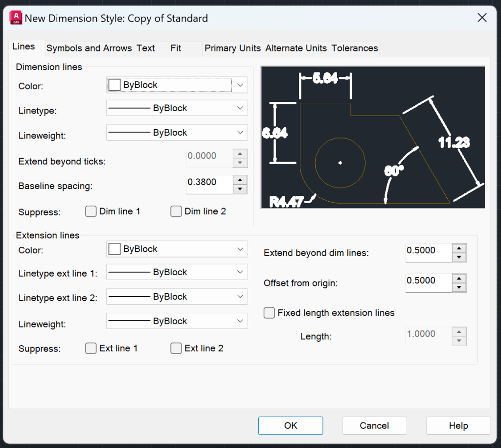Open the dimension line Linetype dropdown

[x=240, y=108]
